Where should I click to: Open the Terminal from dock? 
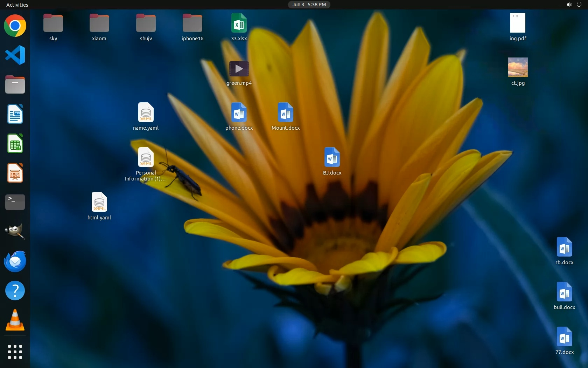coord(15,202)
